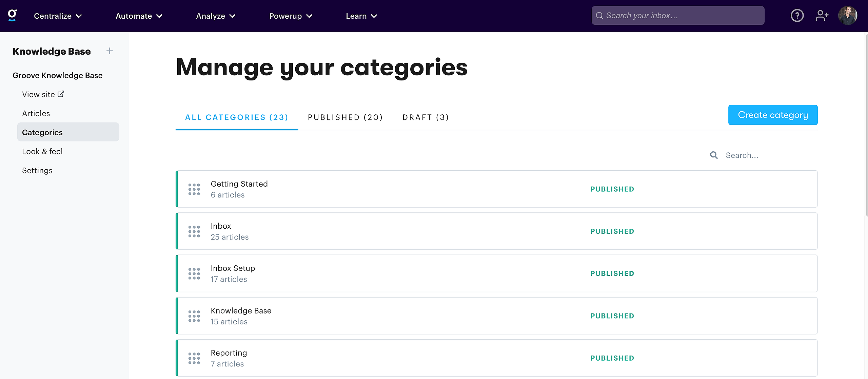Expand the Automate dropdown menu
Viewport: 868px width, 379px height.
(139, 16)
